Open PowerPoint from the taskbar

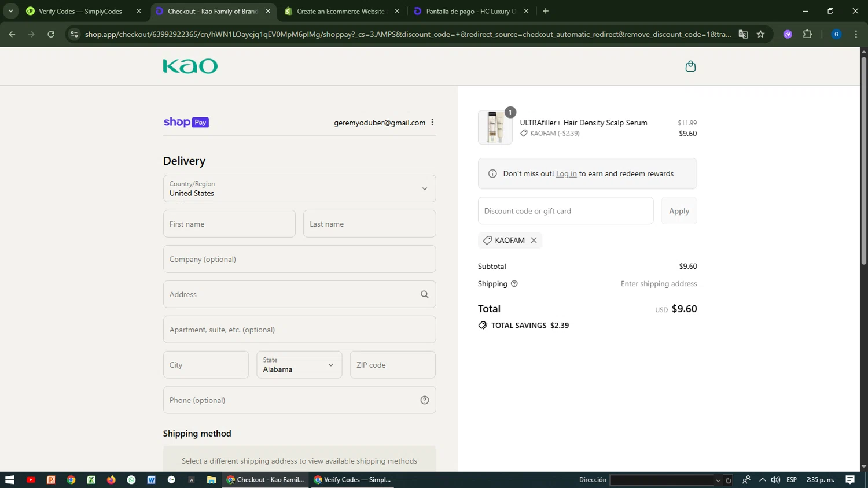coord(51,480)
